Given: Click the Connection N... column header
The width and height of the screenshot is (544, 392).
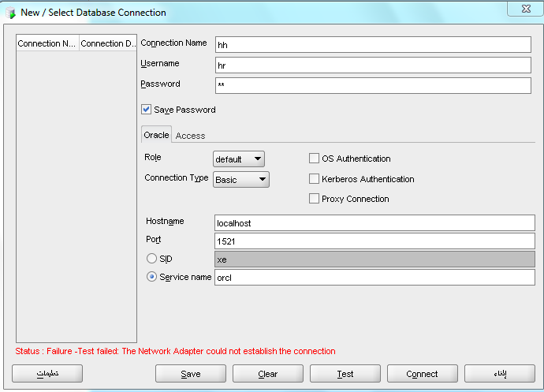Looking at the screenshot, I should 48,43.
